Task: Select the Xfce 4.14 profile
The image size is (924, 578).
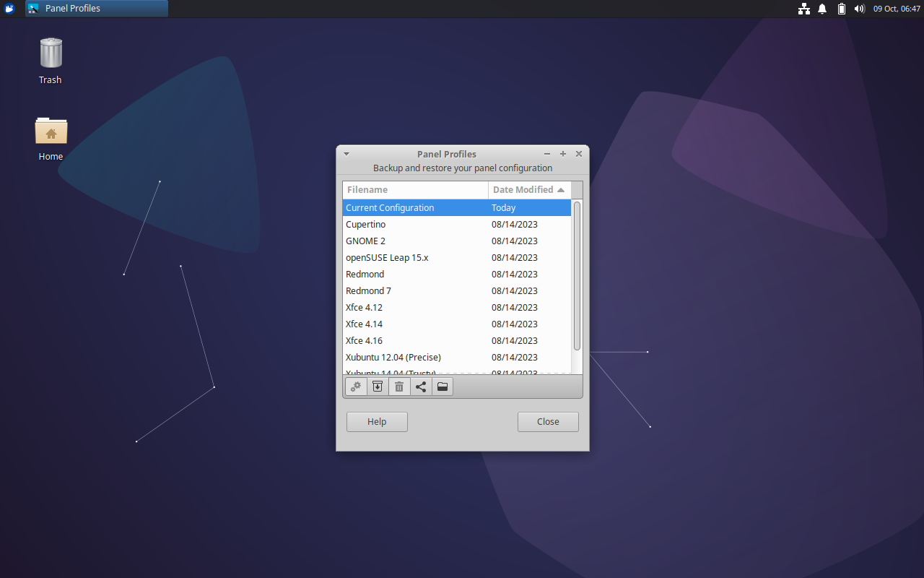Action: pos(456,324)
